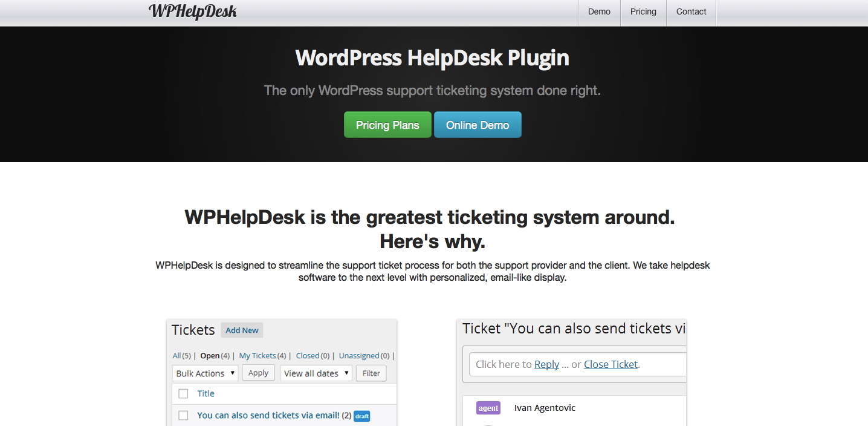Image resolution: width=868 pixels, height=426 pixels.
Task: Select the Open (4) tickets filter
Action: pyautogui.click(x=215, y=356)
